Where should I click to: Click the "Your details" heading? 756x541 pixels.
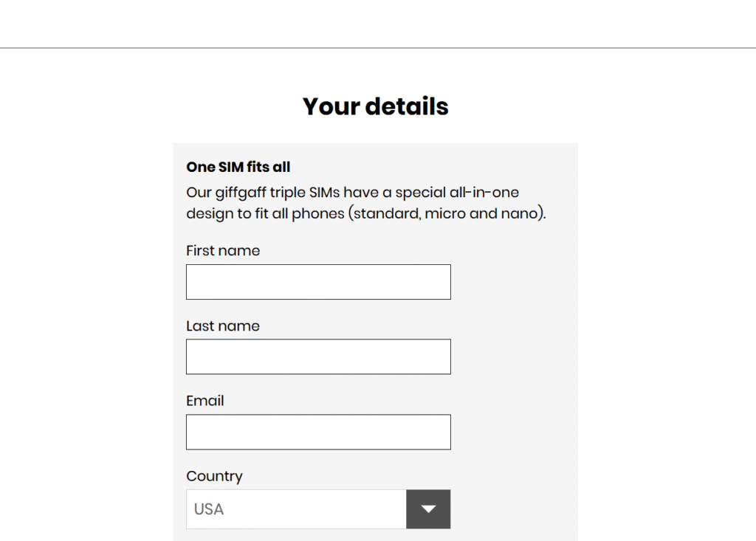coord(375,106)
